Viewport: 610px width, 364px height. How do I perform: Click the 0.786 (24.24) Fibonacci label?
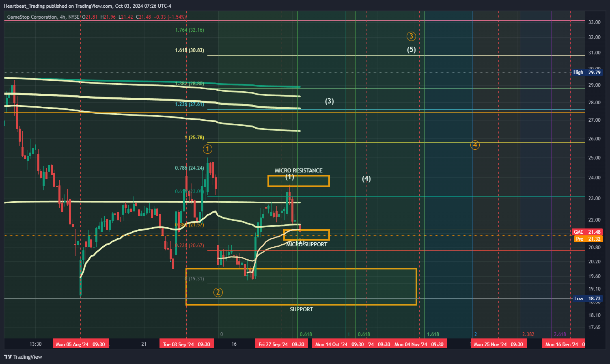(190, 168)
